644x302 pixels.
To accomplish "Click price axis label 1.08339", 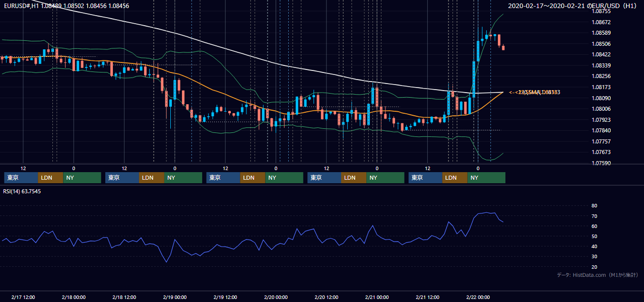I will point(602,65).
